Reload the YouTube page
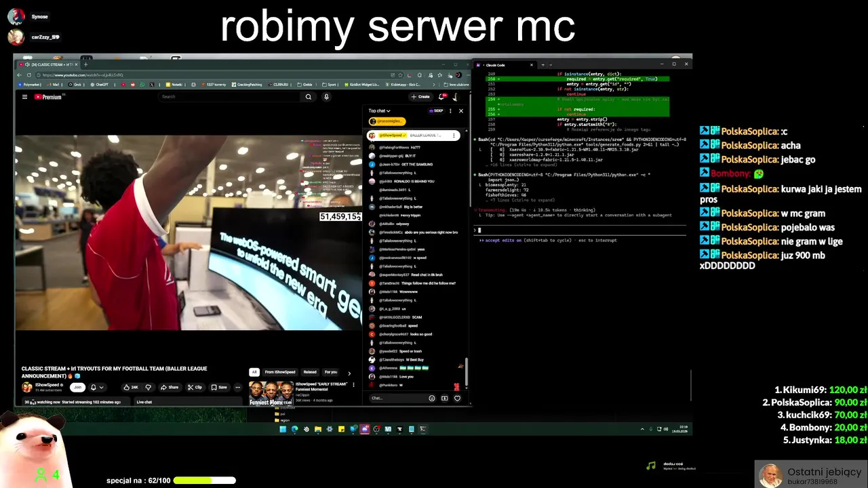The width and height of the screenshot is (868, 488). click(x=29, y=75)
